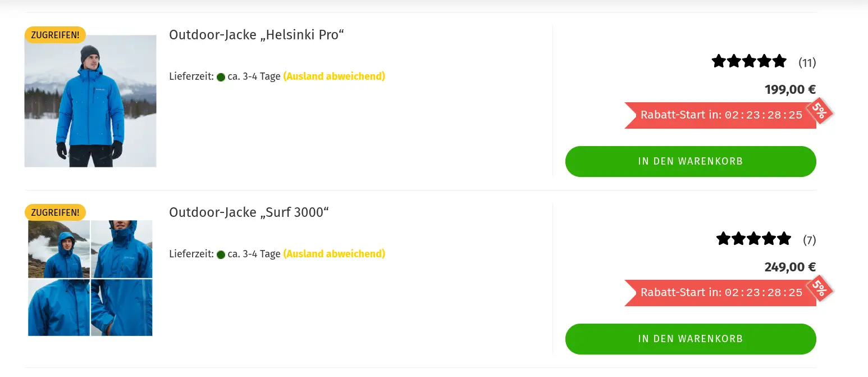Open the Helsinki Pro product image

pos(90,101)
